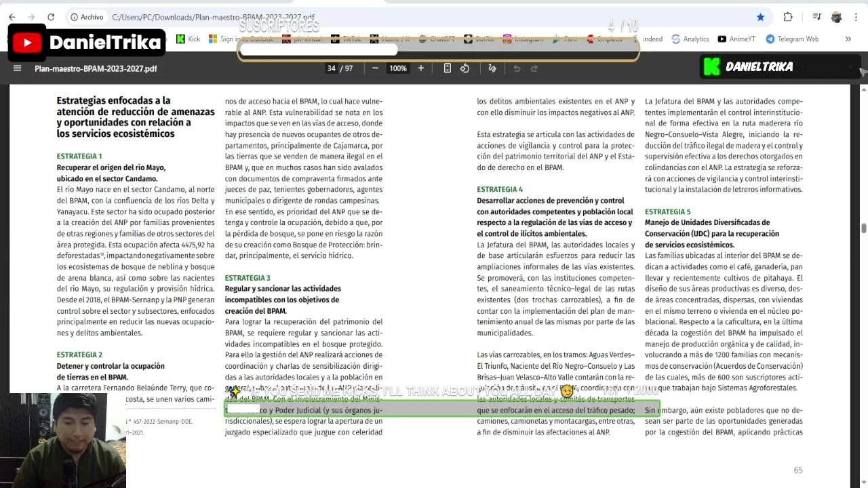Open the Analytics bookmark
868x488 pixels.
click(690, 39)
